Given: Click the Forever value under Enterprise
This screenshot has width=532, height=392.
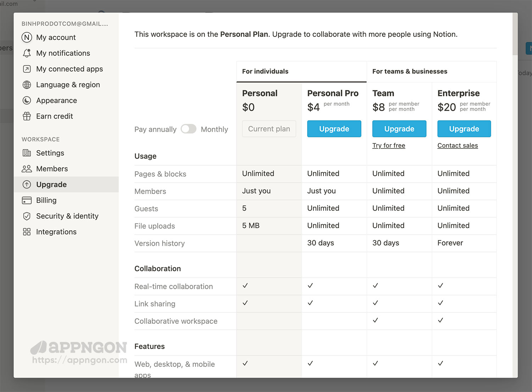Looking at the screenshot, I should 450,243.
